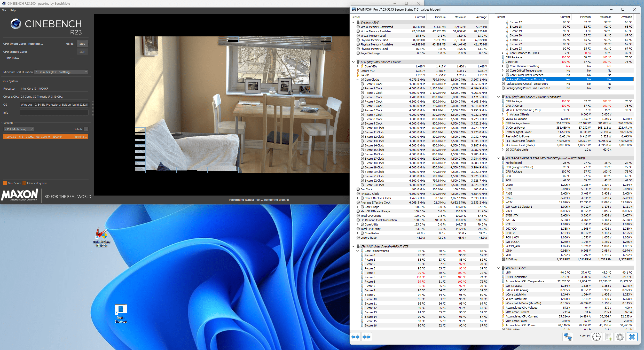Image resolution: width=644 pixels, height=350 pixels.
Task: Select the running ranking entry 24C/32T i9-14900KF
Action: pyautogui.click(x=46, y=137)
